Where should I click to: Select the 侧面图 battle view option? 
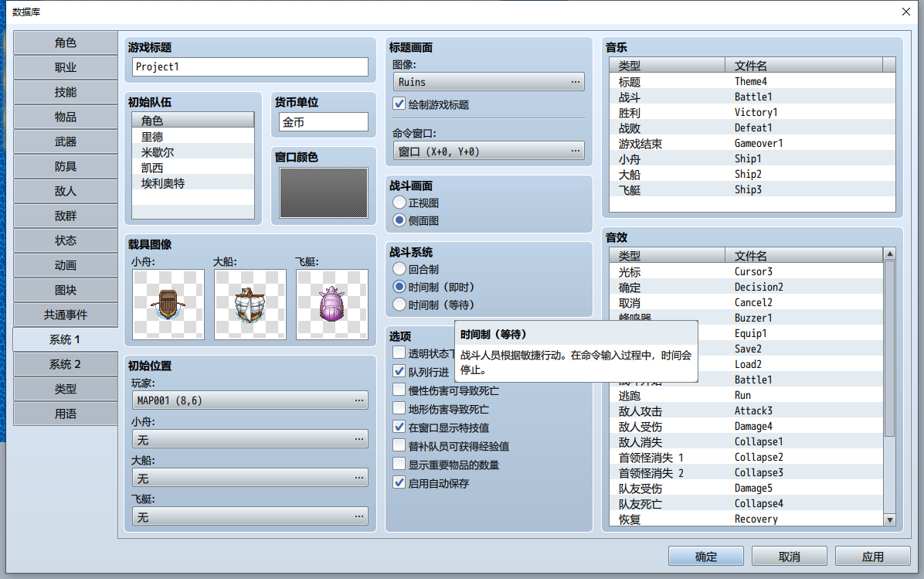(x=399, y=220)
